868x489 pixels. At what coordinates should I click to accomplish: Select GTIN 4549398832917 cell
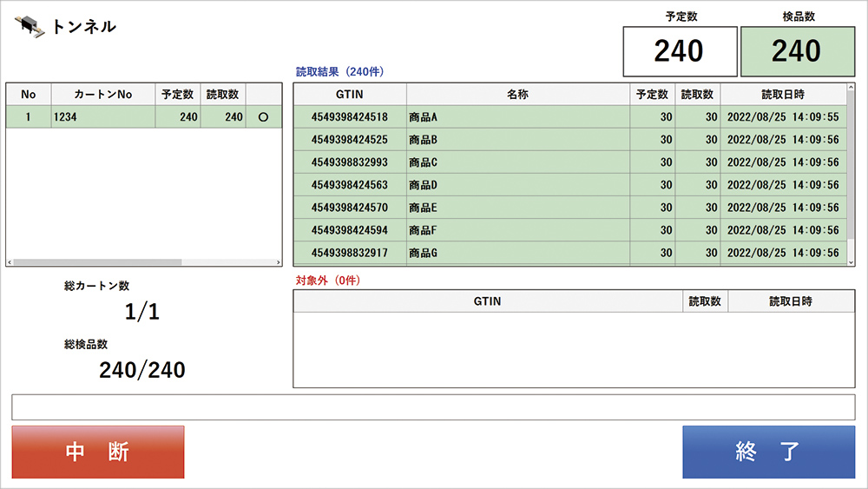click(350, 253)
